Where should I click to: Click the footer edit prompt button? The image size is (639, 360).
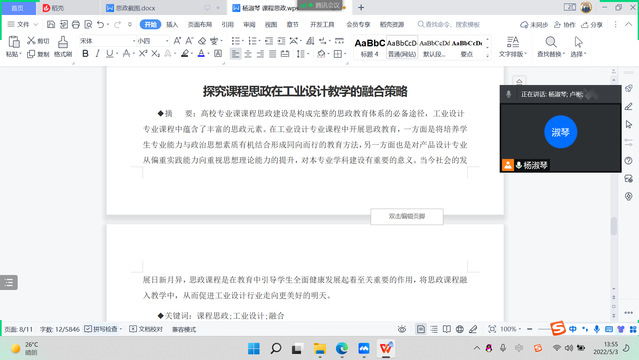point(407,216)
